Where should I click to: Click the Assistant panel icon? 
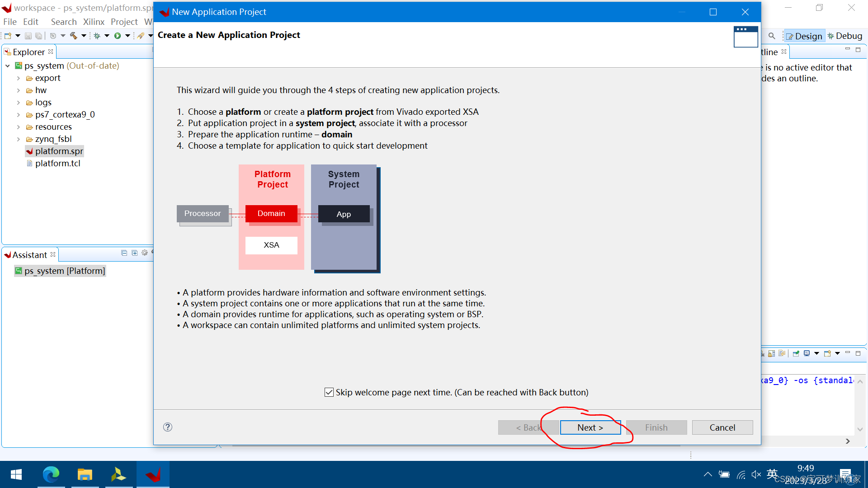click(x=8, y=254)
